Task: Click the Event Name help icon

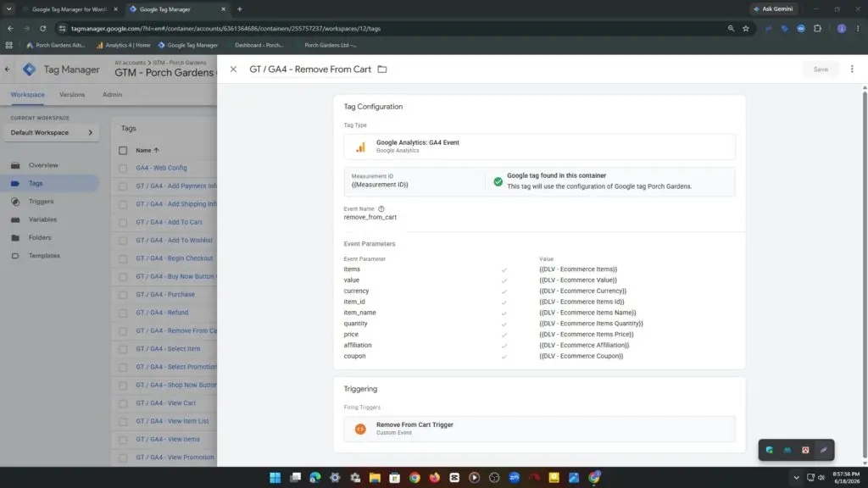Action: (381, 208)
